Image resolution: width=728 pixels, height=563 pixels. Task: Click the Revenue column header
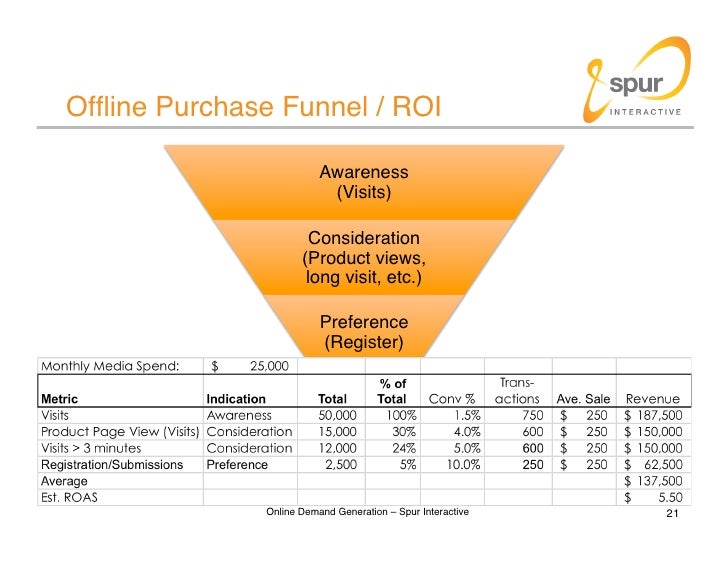click(653, 399)
